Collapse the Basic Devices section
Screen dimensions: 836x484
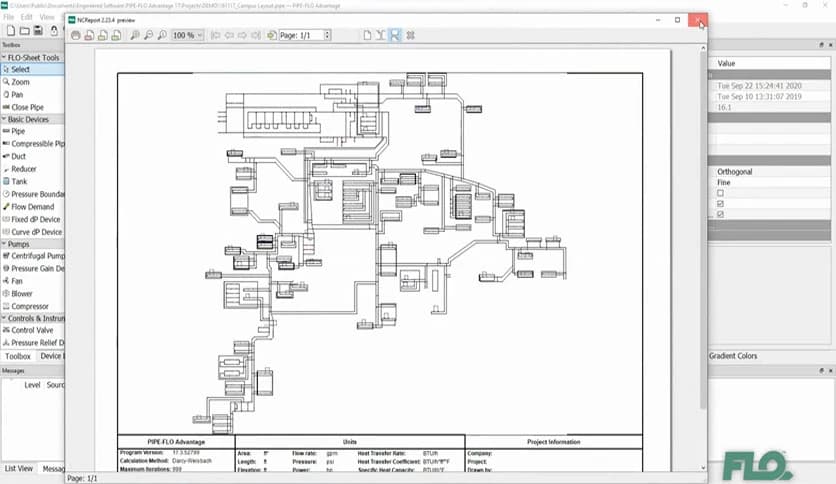pos(4,119)
